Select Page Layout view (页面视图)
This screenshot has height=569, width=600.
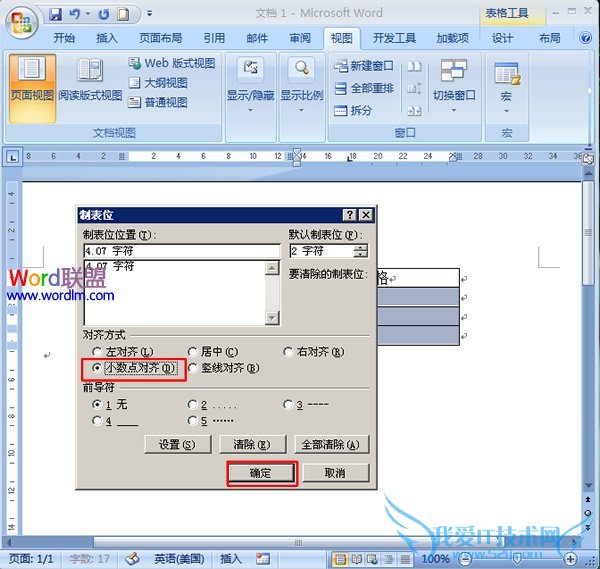[x=32, y=88]
